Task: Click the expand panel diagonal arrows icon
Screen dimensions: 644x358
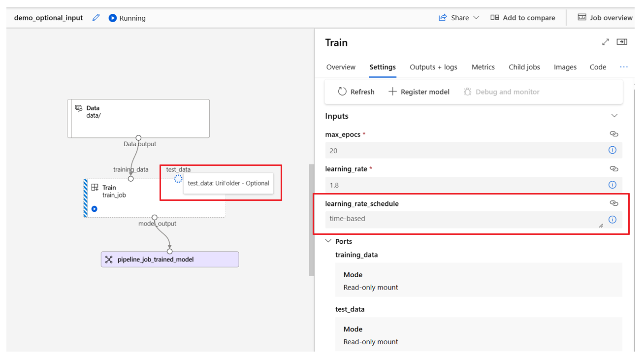Action: tap(606, 42)
